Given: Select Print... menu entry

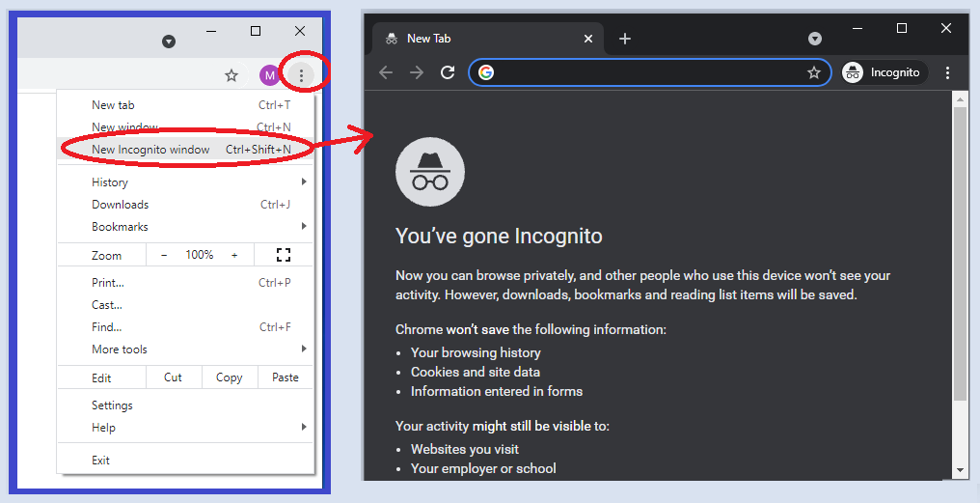Looking at the screenshot, I should point(185,283).
